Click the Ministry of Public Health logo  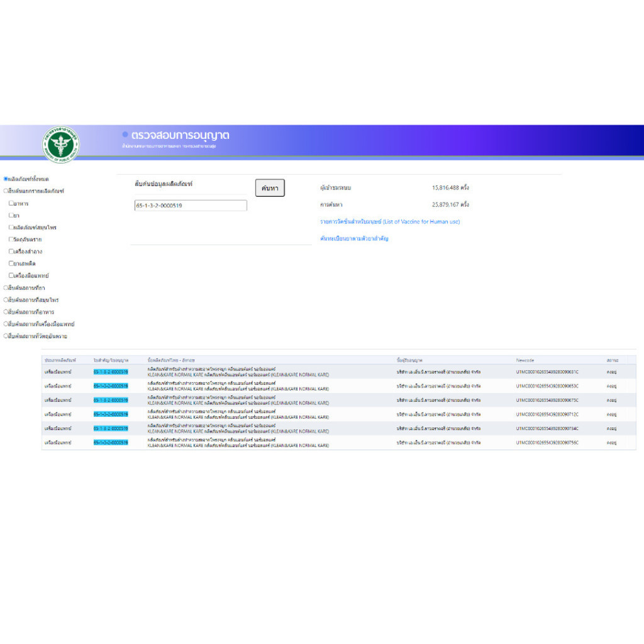click(61, 145)
